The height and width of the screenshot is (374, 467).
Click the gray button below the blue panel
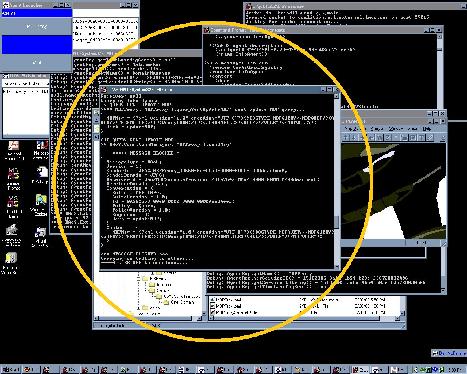[37, 62]
